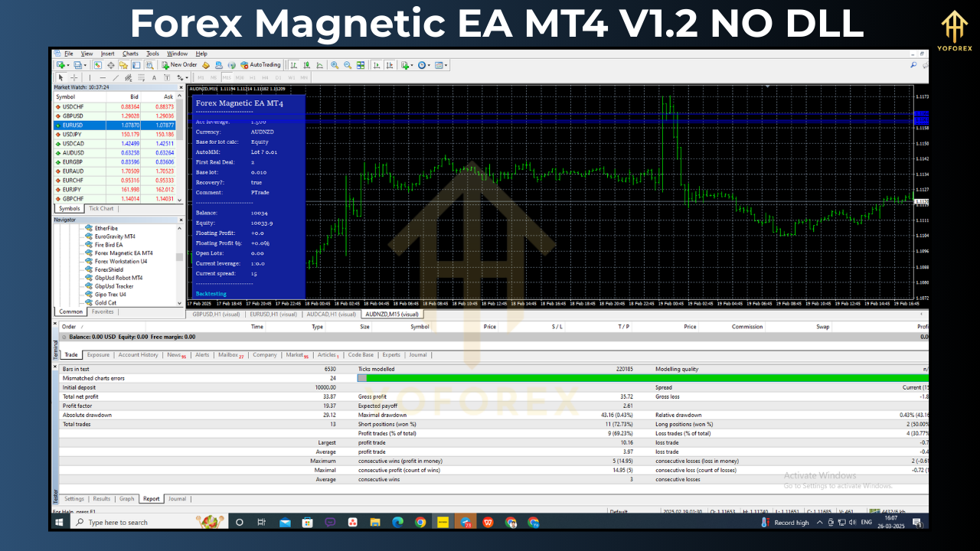Add a trendline to the chart

[x=116, y=77]
